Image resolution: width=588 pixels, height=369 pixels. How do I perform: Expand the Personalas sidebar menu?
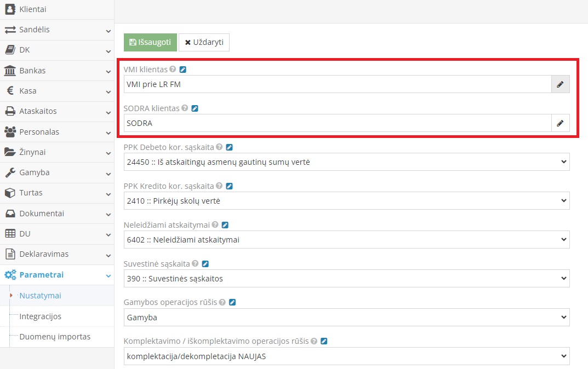(57, 132)
